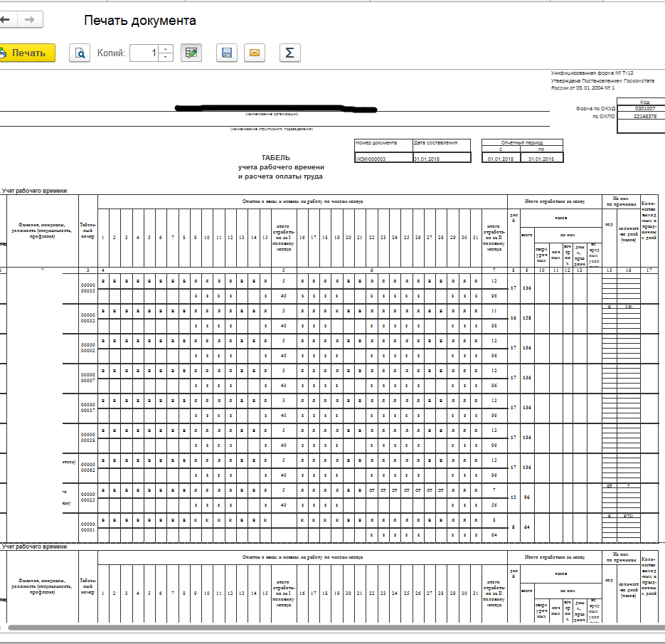Select the personnel number cell ending 00002
The width and height of the screenshot is (665, 644).
tap(87, 348)
